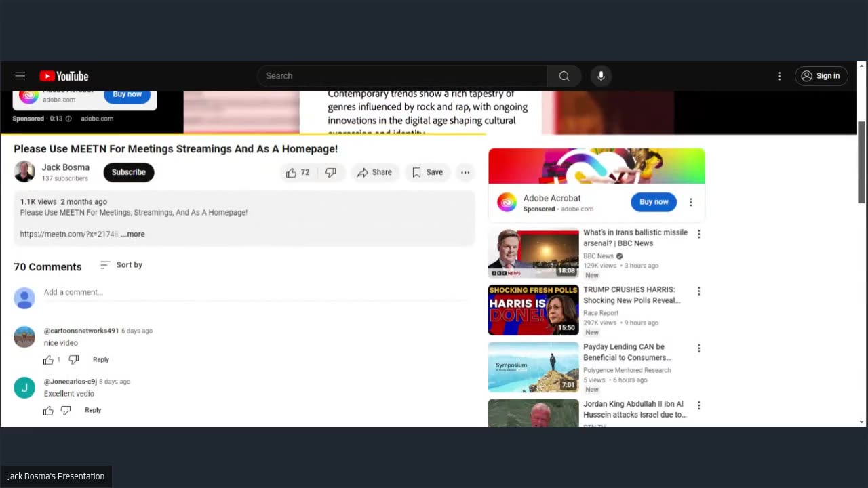Open @Jonecarlos-c9j username link
Image resolution: width=868 pixels, height=488 pixels.
71,382
